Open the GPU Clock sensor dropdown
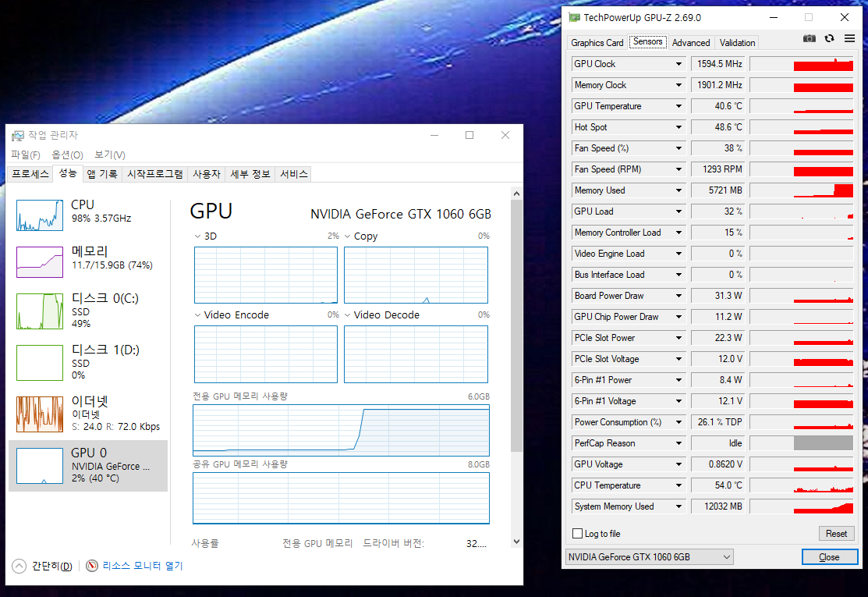The width and height of the screenshot is (868, 597). tap(678, 64)
